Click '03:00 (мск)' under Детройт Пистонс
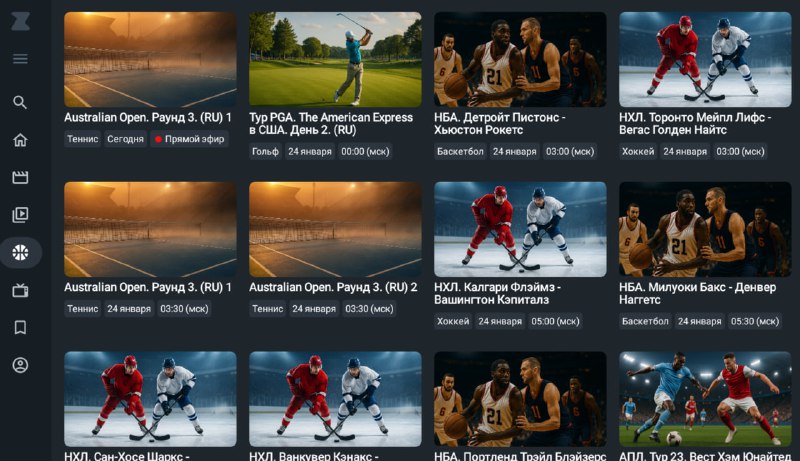Viewport: 800px width, 461px height. click(x=570, y=151)
